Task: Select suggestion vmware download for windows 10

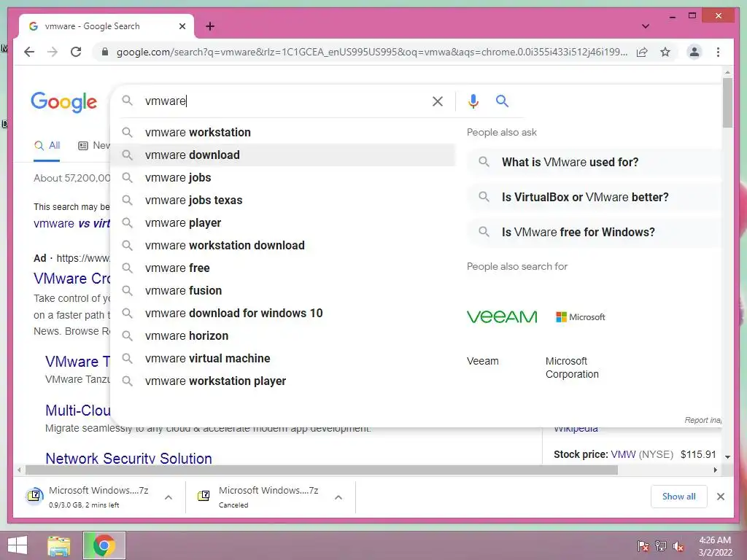Action: click(283, 314)
